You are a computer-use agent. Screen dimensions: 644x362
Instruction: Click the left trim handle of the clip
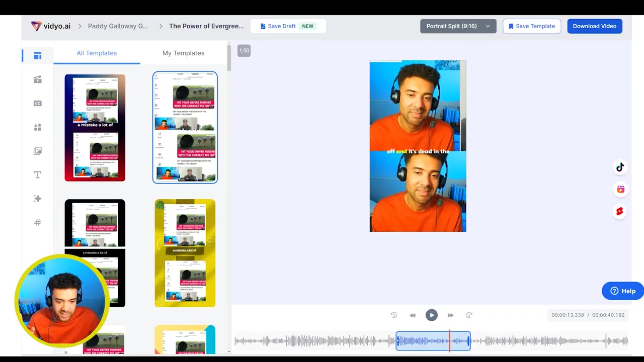(x=397, y=341)
